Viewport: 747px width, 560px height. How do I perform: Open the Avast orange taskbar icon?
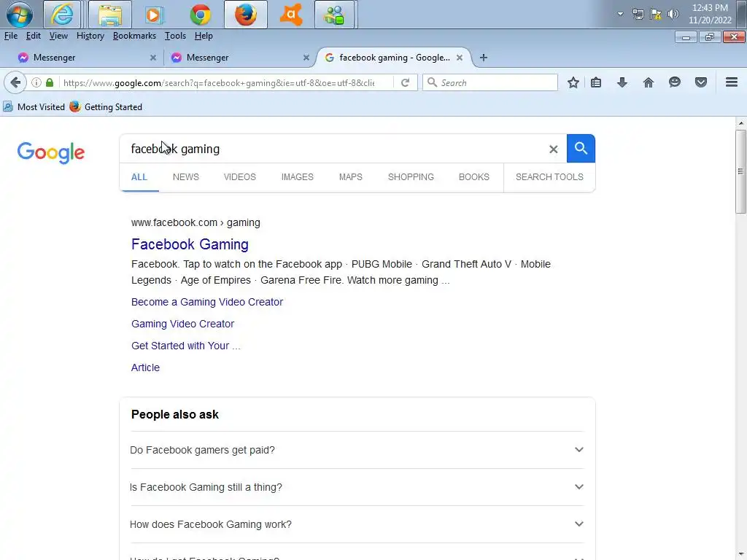291,15
